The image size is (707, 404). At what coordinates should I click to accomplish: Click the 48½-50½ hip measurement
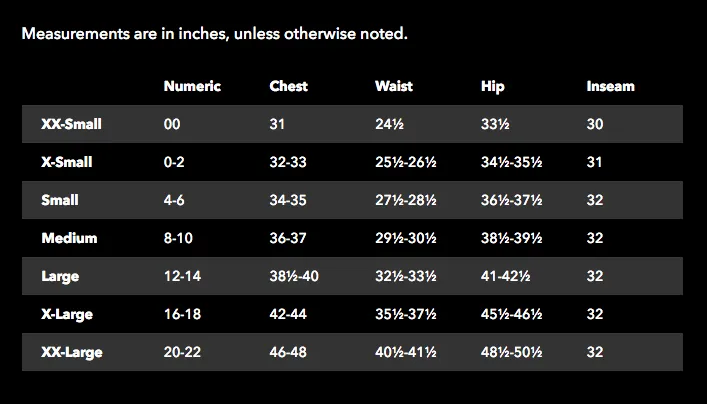click(511, 352)
